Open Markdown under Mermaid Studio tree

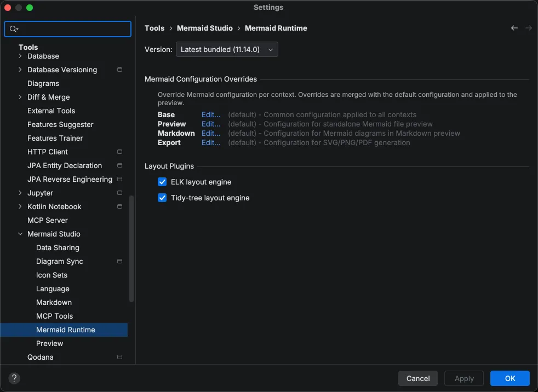click(54, 303)
